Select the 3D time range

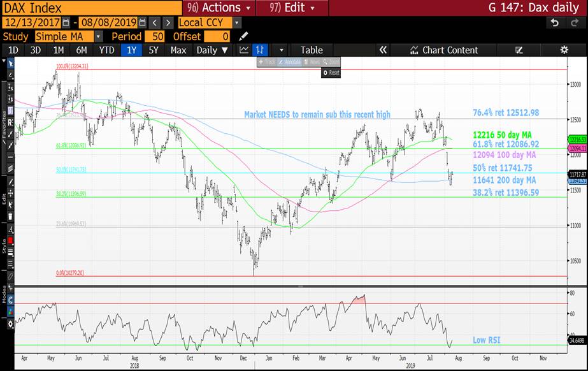[35, 50]
